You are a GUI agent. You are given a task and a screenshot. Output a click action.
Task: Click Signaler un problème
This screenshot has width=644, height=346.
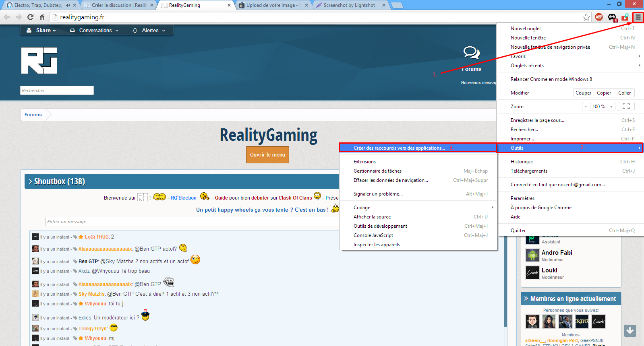pyautogui.click(x=418, y=194)
